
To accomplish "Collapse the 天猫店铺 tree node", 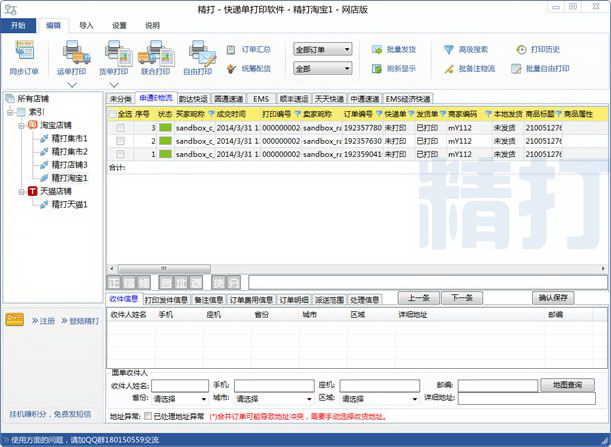I will click(22, 191).
